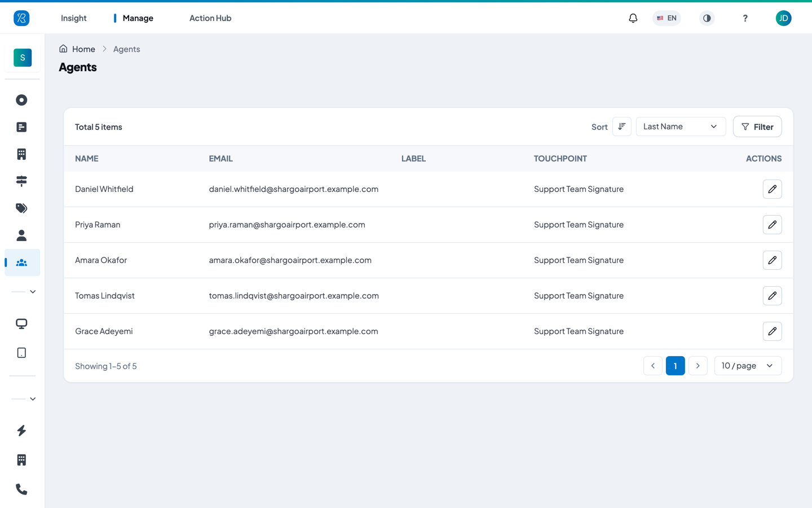Screen dimensions: 812x508
Task: Open the monitor sidebar icon
Action: point(21,324)
